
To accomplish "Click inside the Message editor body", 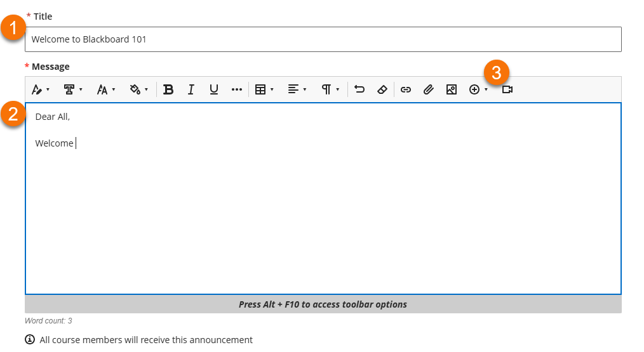I will 323,199.
